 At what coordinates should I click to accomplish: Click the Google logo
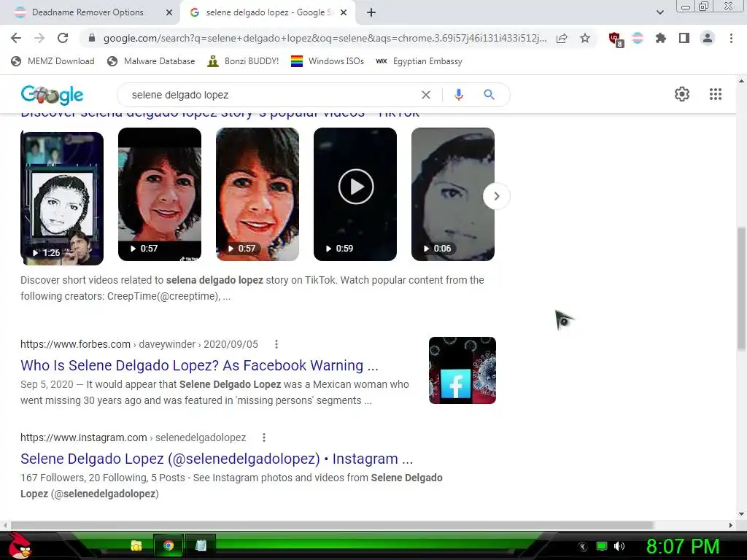(52, 95)
